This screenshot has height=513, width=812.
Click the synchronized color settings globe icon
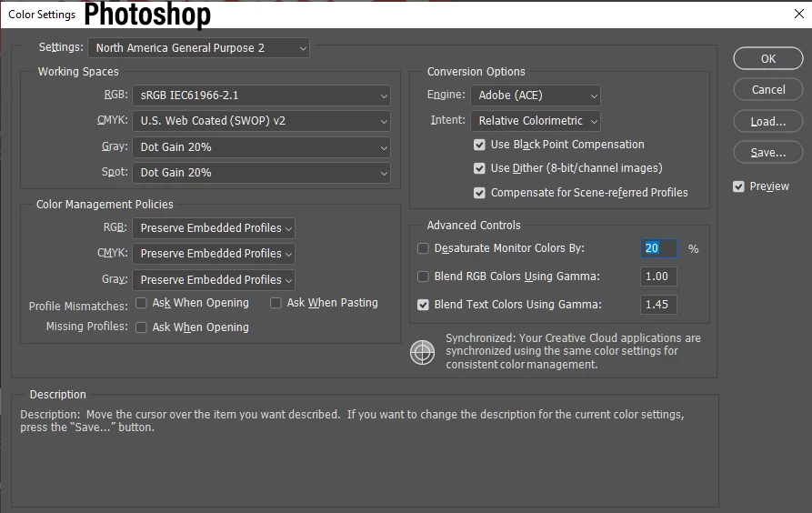click(423, 352)
